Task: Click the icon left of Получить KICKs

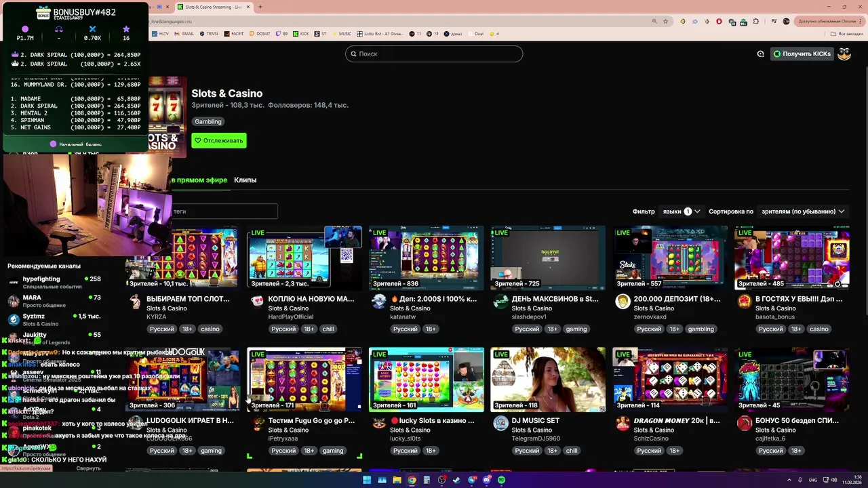Action: (x=760, y=54)
